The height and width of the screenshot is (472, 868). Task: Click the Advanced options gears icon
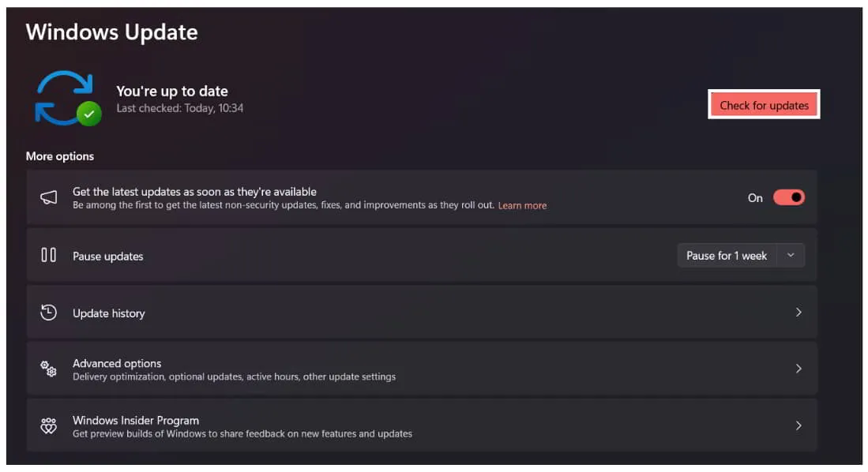pos(48,369)
